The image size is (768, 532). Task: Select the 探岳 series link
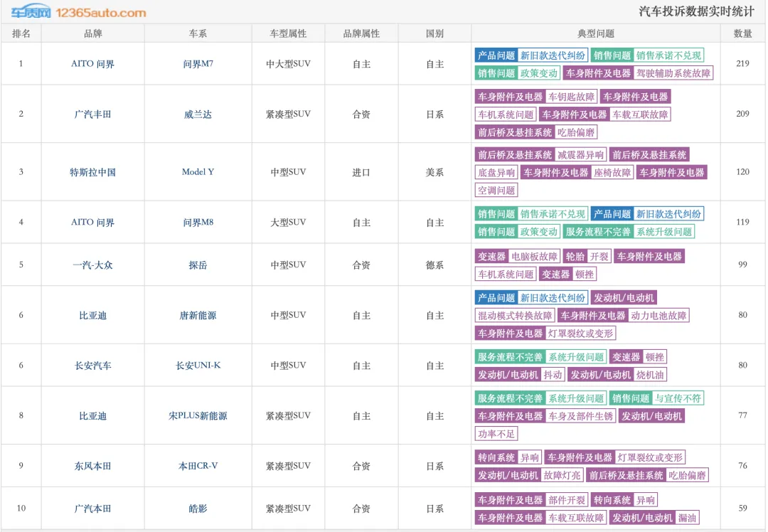click(198, 265)
